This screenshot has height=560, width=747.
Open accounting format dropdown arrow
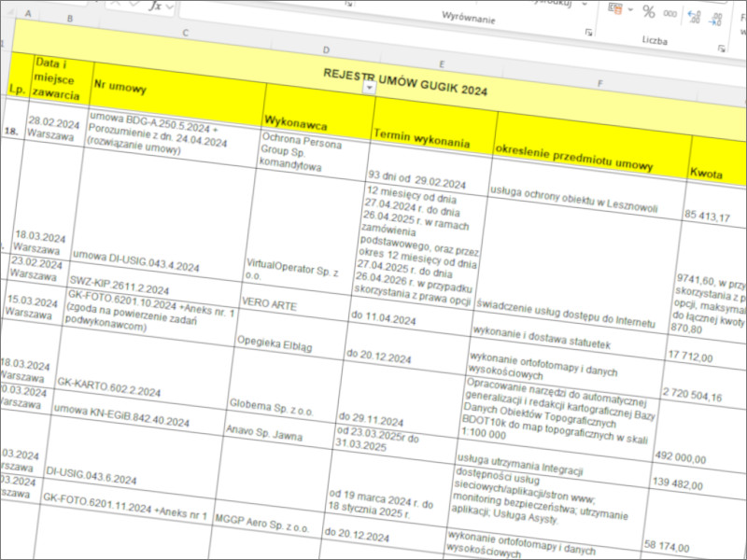(x=630, y=9)
